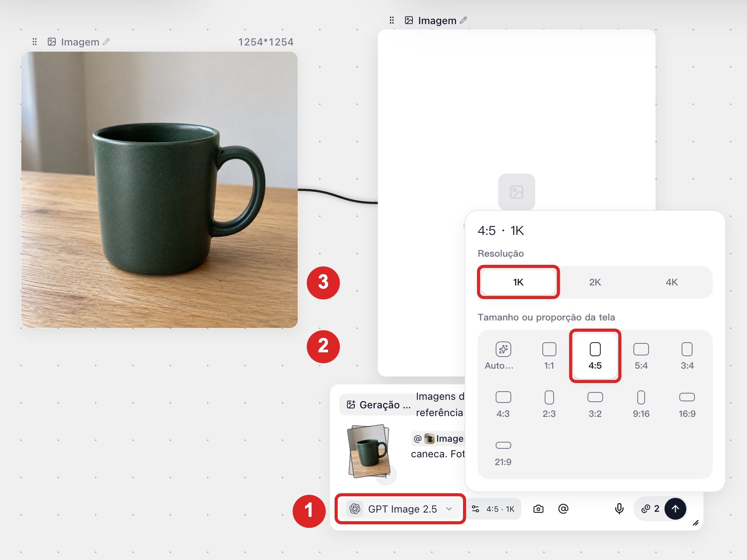Toggle the 4:5 · 1K settings popover
747x560 pixels.
point(493,509)
